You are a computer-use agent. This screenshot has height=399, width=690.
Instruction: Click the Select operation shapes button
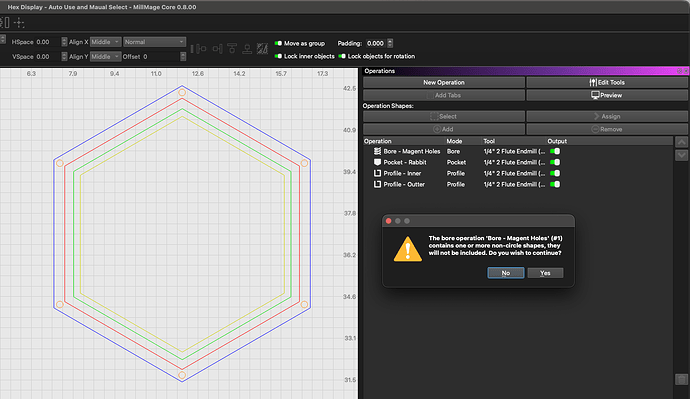tap(444, 116)
